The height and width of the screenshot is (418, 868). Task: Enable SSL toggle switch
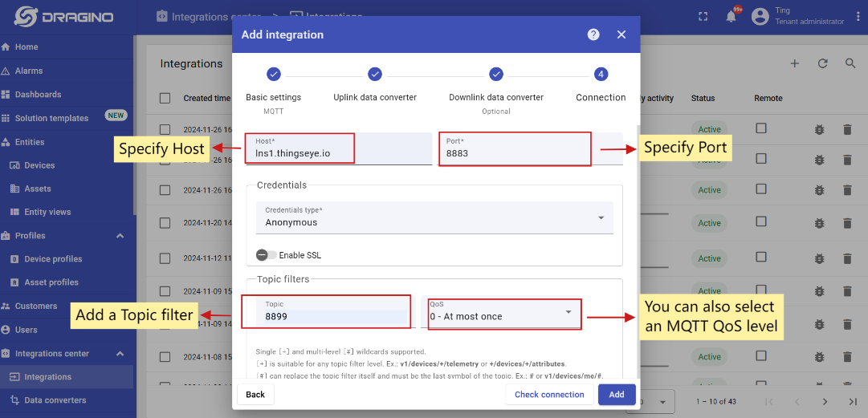tap(266, 255)
